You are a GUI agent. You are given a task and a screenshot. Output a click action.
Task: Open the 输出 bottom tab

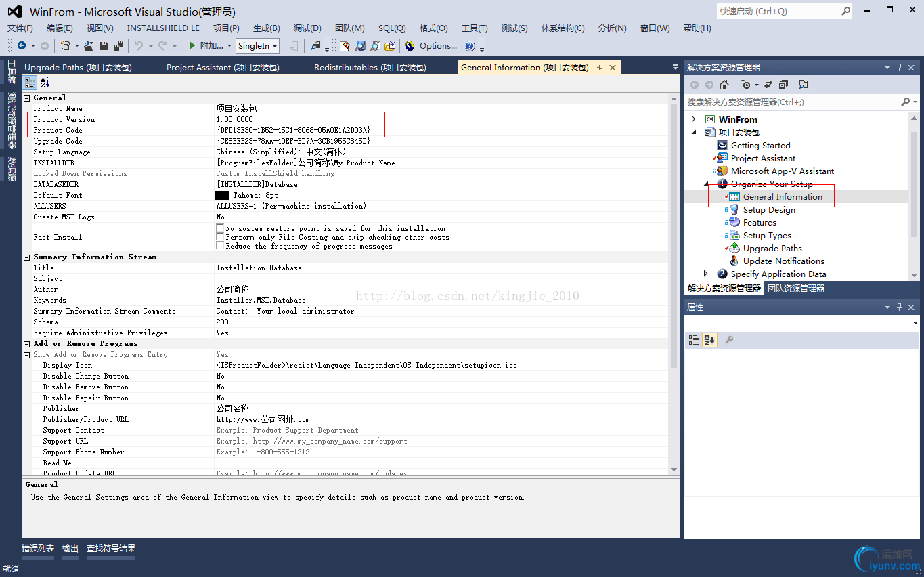pyautogui.click(x=70, y=549)
